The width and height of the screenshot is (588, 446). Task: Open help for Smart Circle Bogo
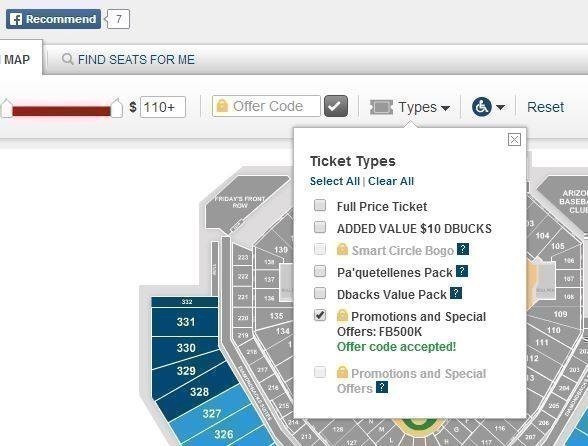pos(463,249)
